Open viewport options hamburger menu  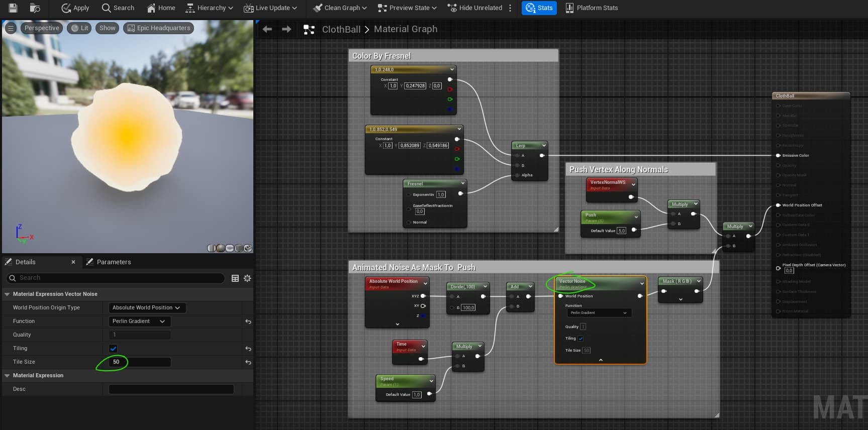tap(11, 28)
